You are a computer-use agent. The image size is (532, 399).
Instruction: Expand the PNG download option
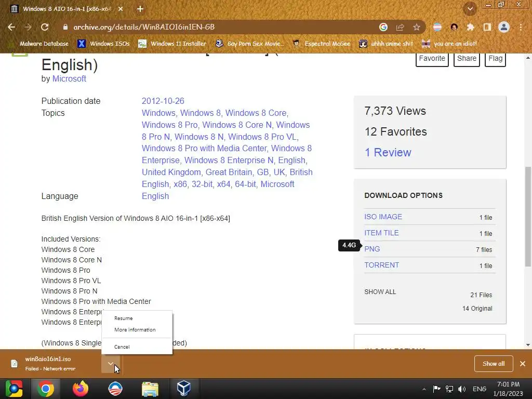[372, 249]
